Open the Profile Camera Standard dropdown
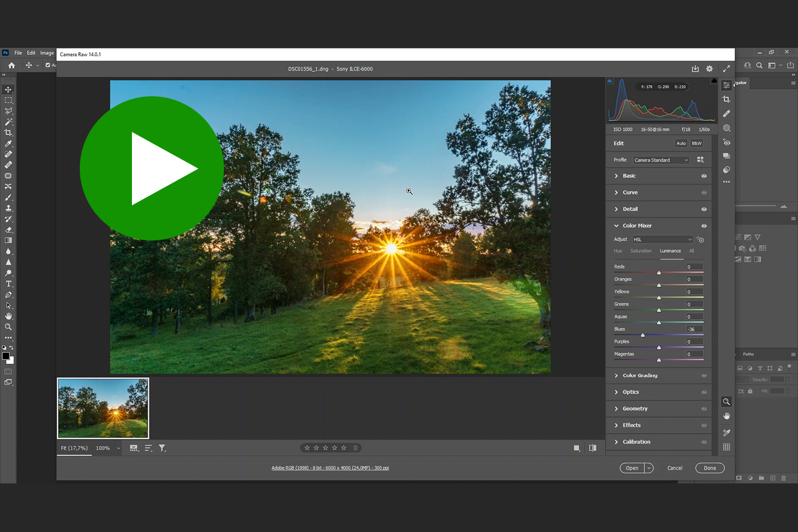The height and width of the screenshot is (532, 798). 661,160
